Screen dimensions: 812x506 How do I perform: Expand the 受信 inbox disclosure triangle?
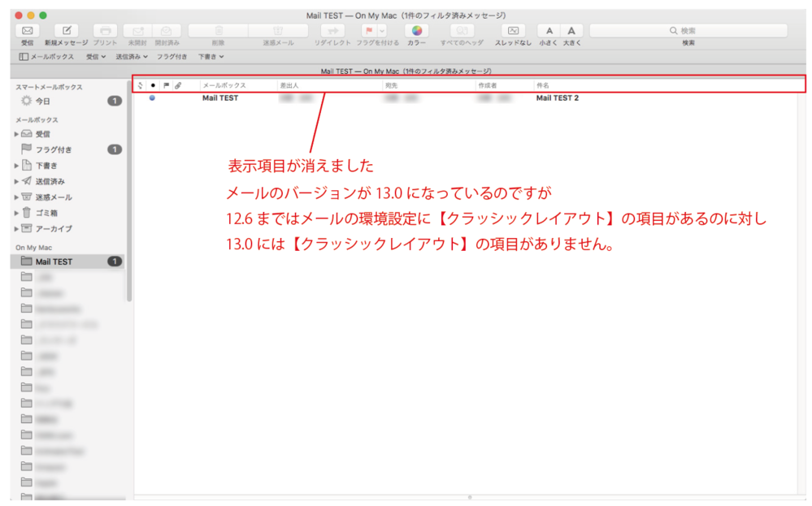(x=16, y=134)
